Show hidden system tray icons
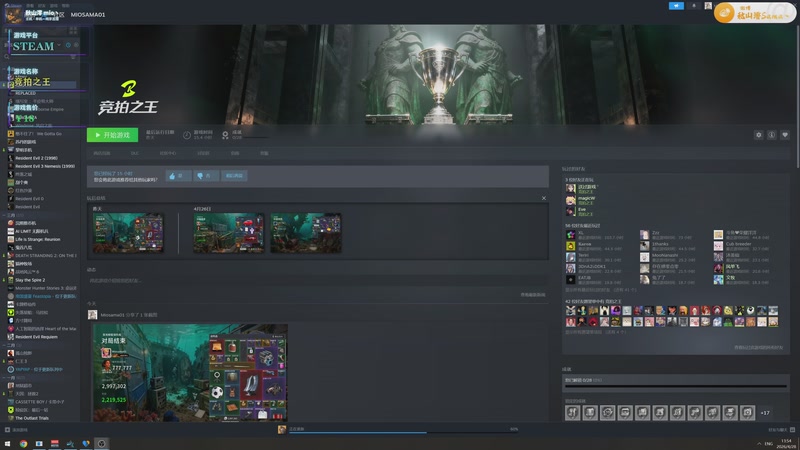The width and height of the screenshot is (800, 450). click(x=759, y=444)
